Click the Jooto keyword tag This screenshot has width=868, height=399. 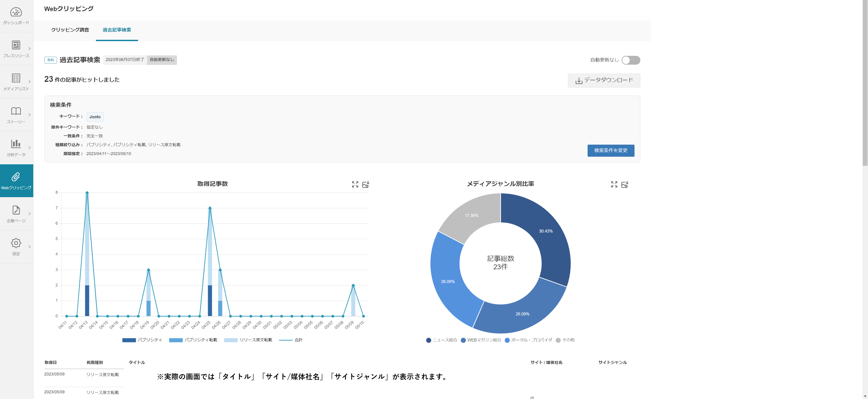click(x=95, y=117)
